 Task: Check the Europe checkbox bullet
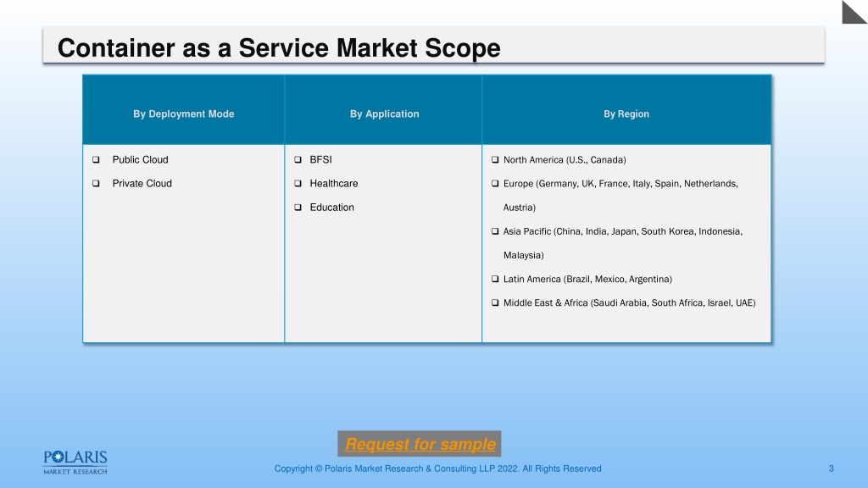coord(495,183)
